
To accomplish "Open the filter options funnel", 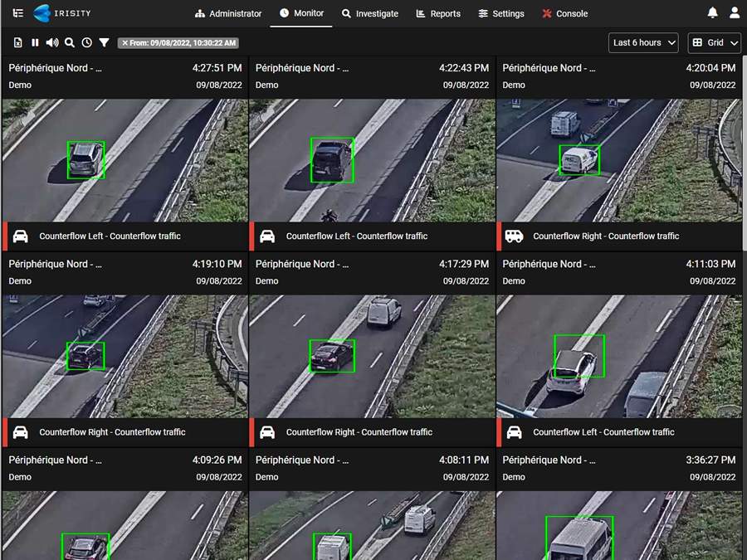I will point(104,42).
